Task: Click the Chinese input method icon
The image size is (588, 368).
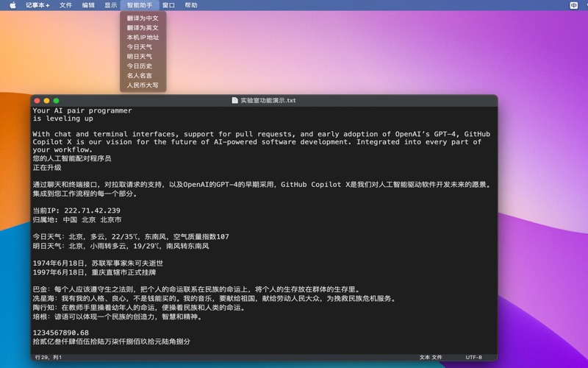Action: pyautogui.click(x=573, y=5)
